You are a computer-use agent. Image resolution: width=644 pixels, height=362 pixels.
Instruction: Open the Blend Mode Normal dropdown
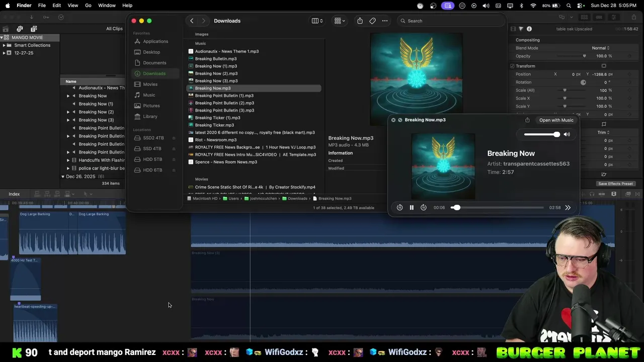click(601, 48)
